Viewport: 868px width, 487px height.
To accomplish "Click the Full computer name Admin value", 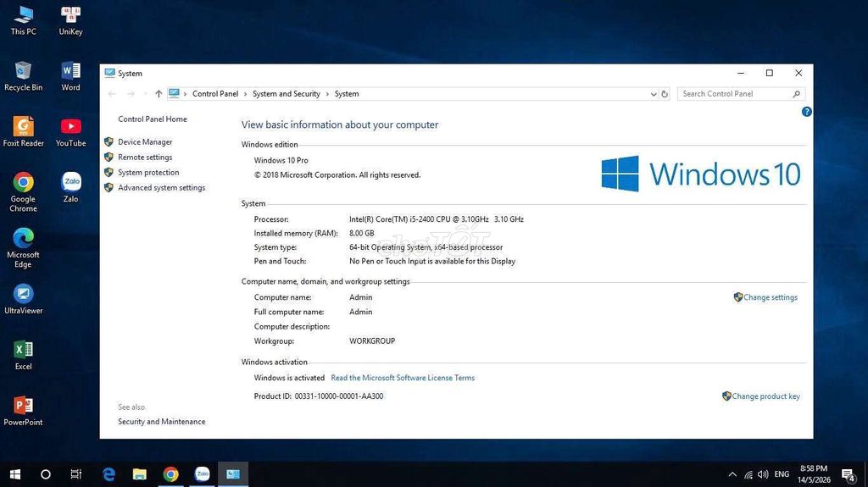I will point(360,313).
